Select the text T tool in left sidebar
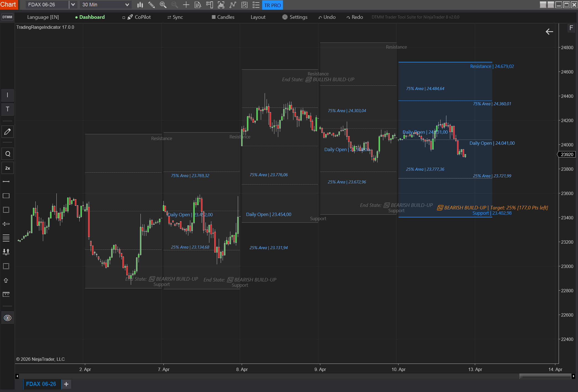Viewport: 578px width, 392px height. point(7,109)
